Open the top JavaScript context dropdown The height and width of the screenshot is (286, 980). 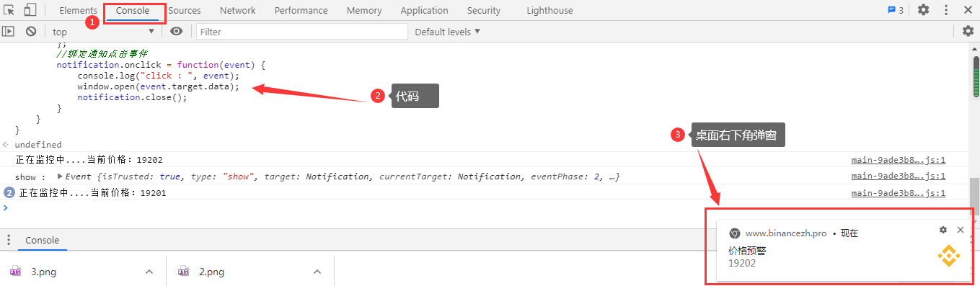point(103,31)
